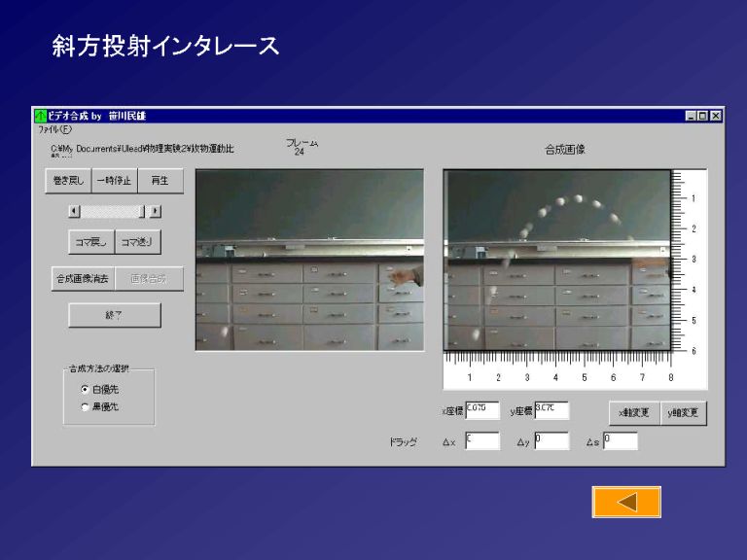Image resolution: width=747 pixels, height=560 pixels.
Task: Advance one frame with コマ送り
Action: pyautogui.click(x=138, y=241)
